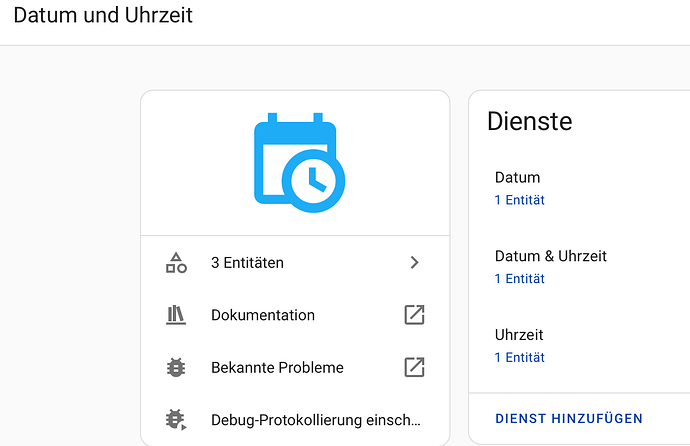Select the Datum & Uhrzeit service entry

(x=550, y=256)
